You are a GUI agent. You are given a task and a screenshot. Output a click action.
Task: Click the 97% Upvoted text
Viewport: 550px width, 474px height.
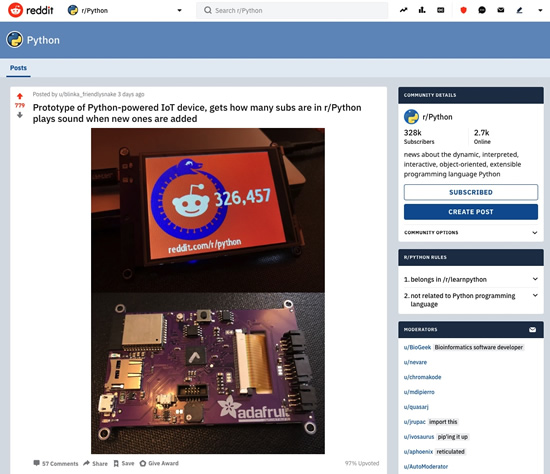[x=362, y=463]
